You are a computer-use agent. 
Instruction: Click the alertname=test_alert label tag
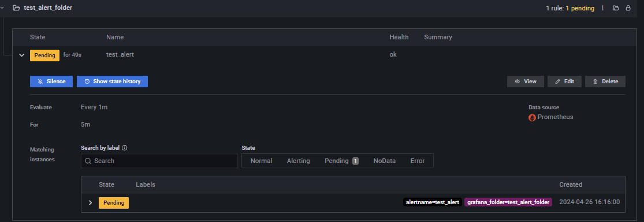(x=433, y=202)
